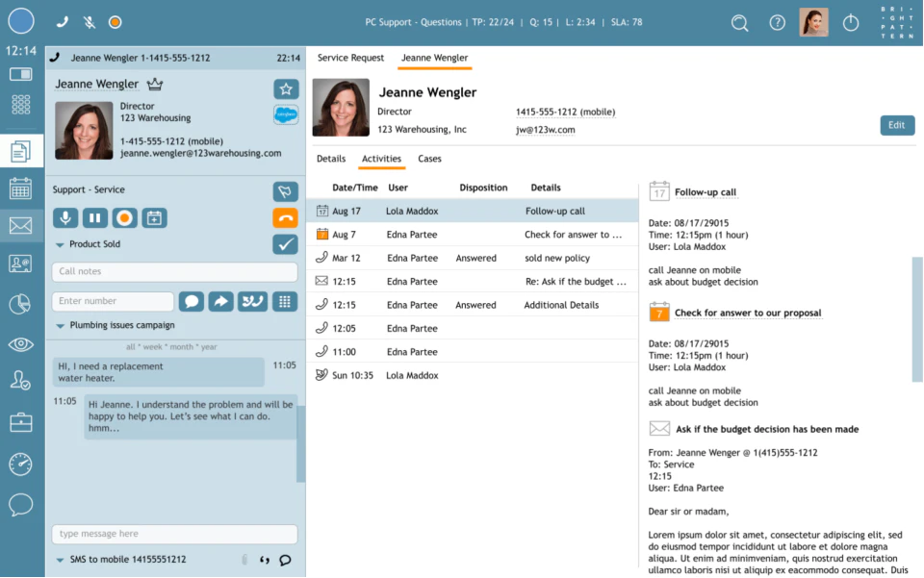924x578 pixels.
Task: Open the help menu
Action: pyautogui.click(x=777, y=21)
